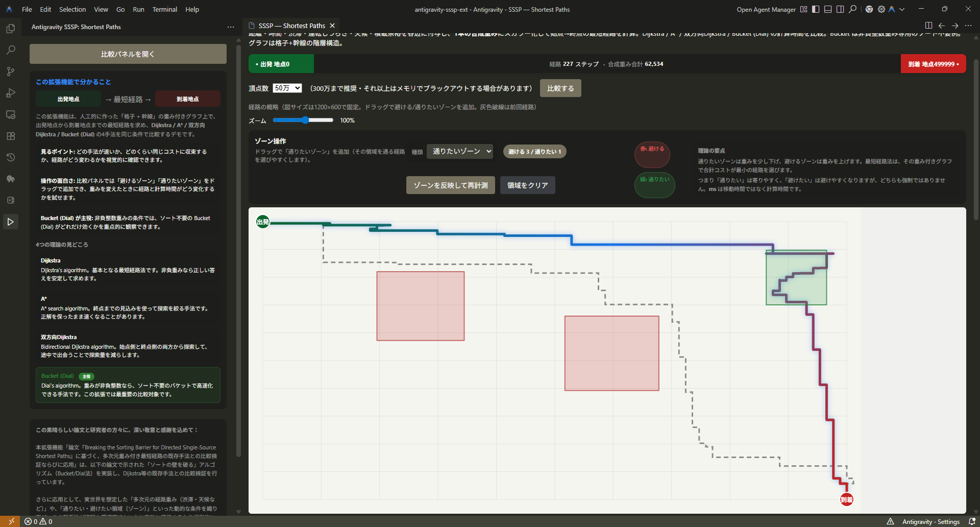
Task: Open the Explorer files icon
Action: click(10, 29)
